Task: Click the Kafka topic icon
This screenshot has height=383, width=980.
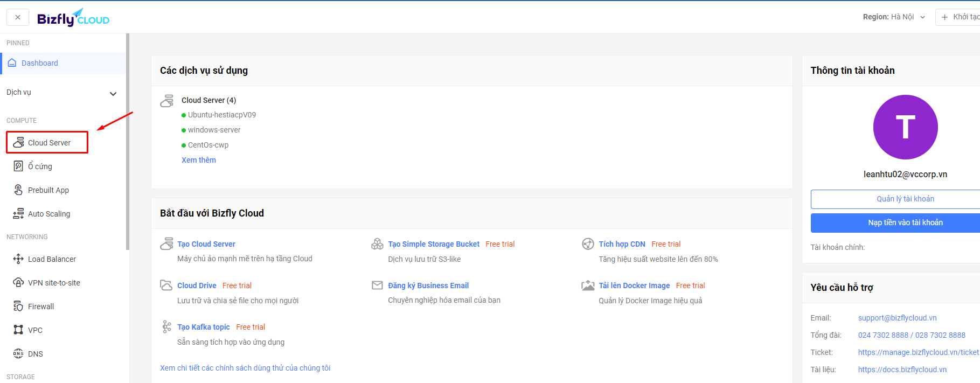Action: (167, 326)
